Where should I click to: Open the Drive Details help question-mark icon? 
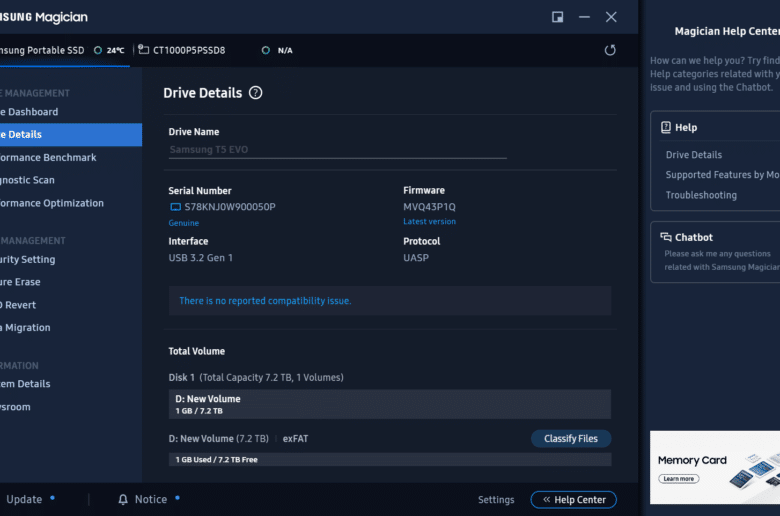[255, 93]
